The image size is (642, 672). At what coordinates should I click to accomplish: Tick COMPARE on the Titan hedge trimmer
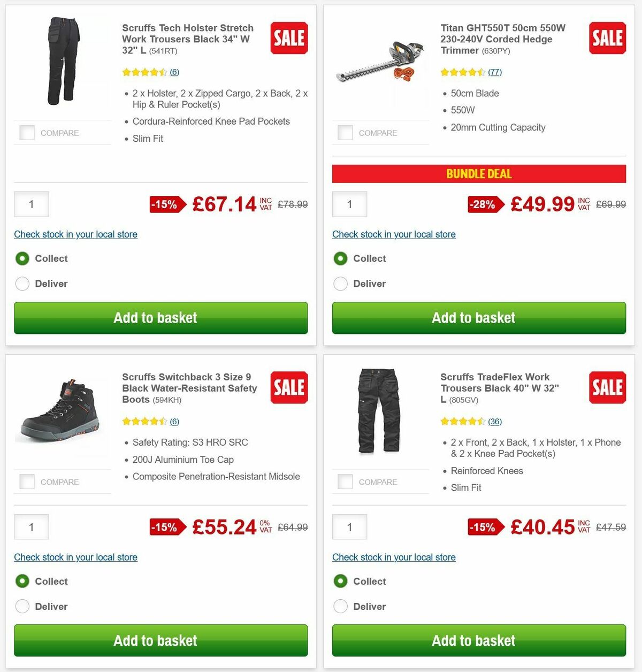345,132
